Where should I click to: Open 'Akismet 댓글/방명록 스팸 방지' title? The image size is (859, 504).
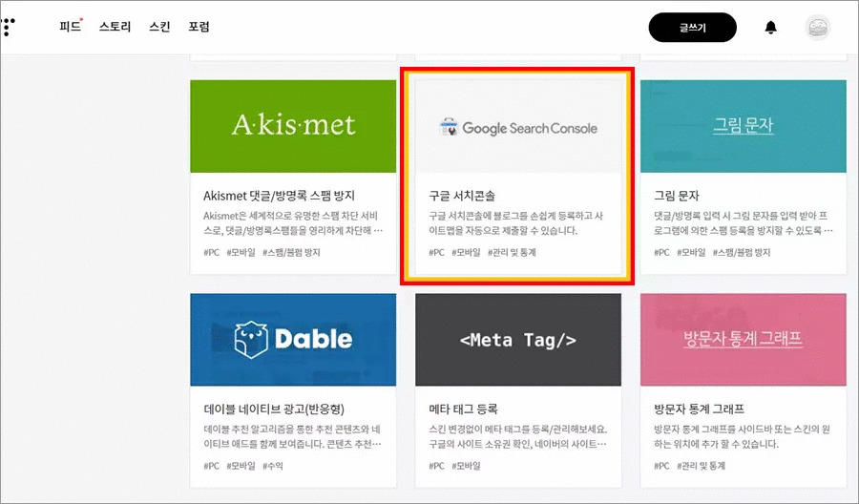pos(279,196)
